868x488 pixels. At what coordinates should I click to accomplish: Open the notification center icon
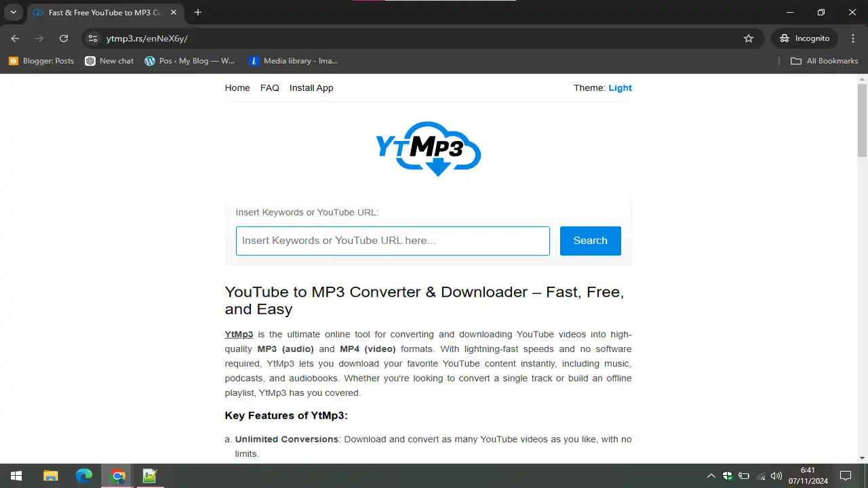846,476
